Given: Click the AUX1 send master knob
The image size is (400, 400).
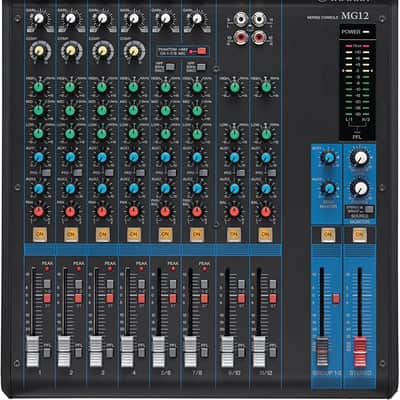Looking at the screenshot, I should click(328, 158).
